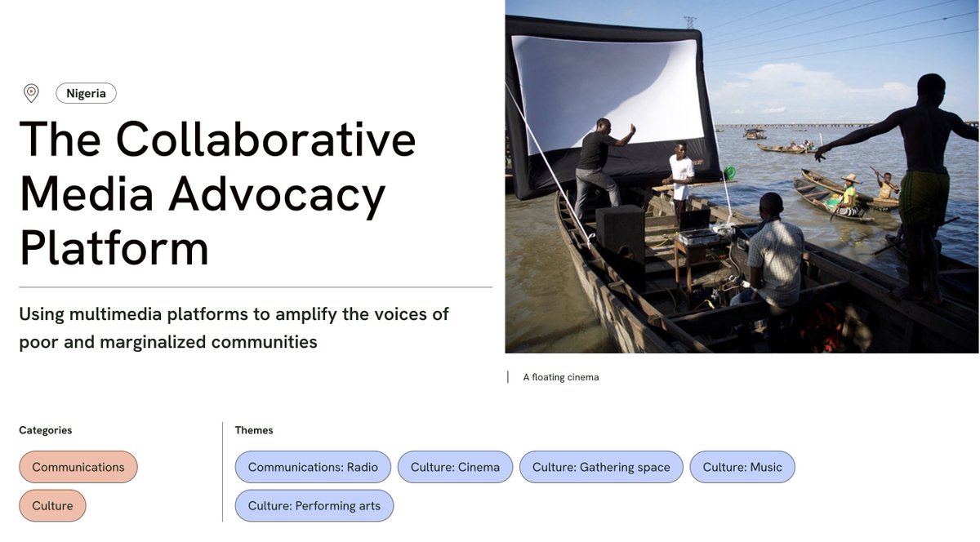Viewport: 980px width, 542px height.
Task: Select the Culture: Performing arts theme
Action: [x=314, y=505]
